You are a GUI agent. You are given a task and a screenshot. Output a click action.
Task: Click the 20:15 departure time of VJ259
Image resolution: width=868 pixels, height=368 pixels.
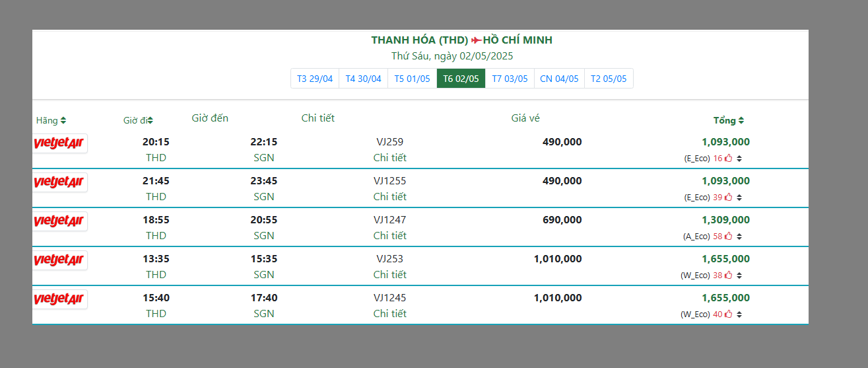tap(156, 142)
